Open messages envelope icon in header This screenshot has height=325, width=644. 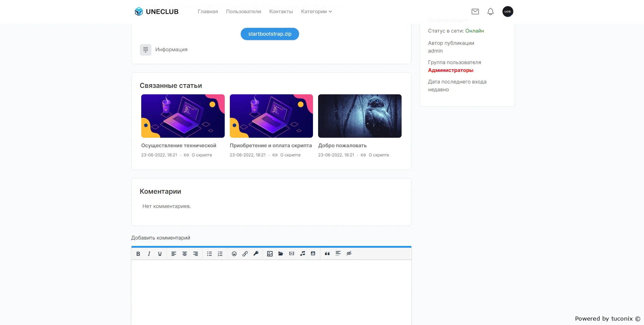point(475,12)
